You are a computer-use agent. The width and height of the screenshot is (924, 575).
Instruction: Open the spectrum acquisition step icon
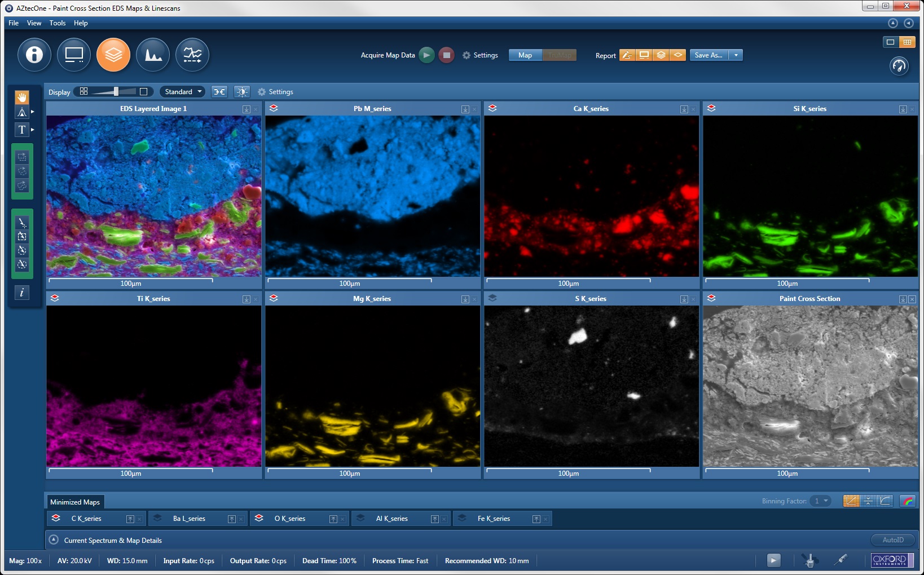[153, 55]
